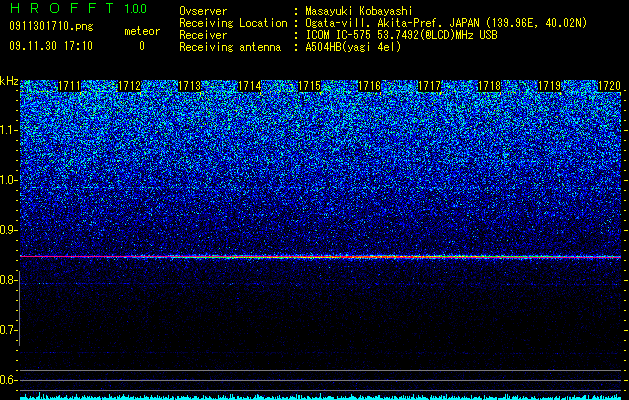Select the 0.8 kHz axis label
This screenshot has width=629, height=400.
click(x=8, y=280)
